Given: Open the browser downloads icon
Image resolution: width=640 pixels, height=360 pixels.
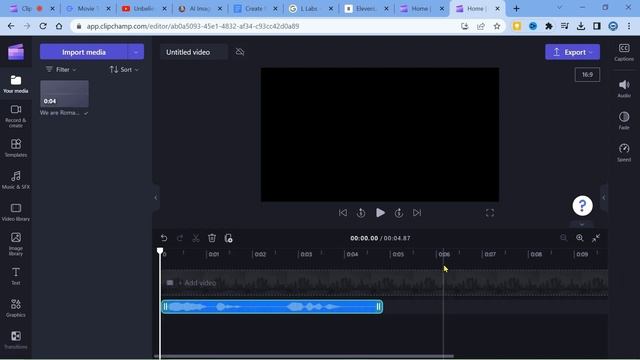Looking at the screenshot, I should 581,26.
